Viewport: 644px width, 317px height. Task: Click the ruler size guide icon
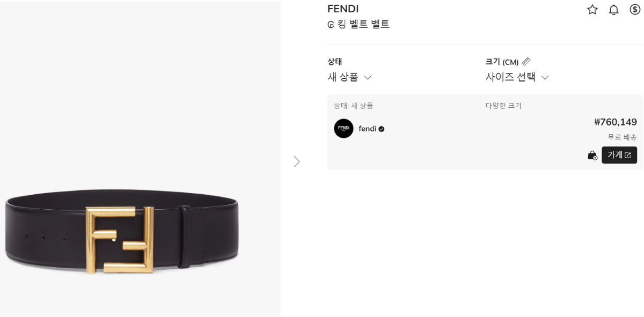(x=526, y=62)
